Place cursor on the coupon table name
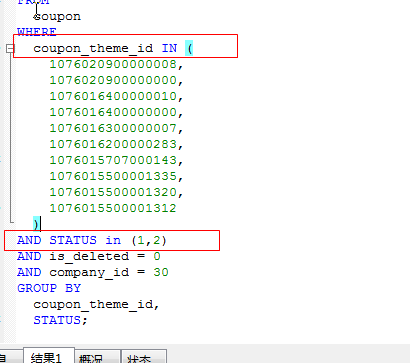The width and height of the screenshot is (410, 363). [57, 16]
